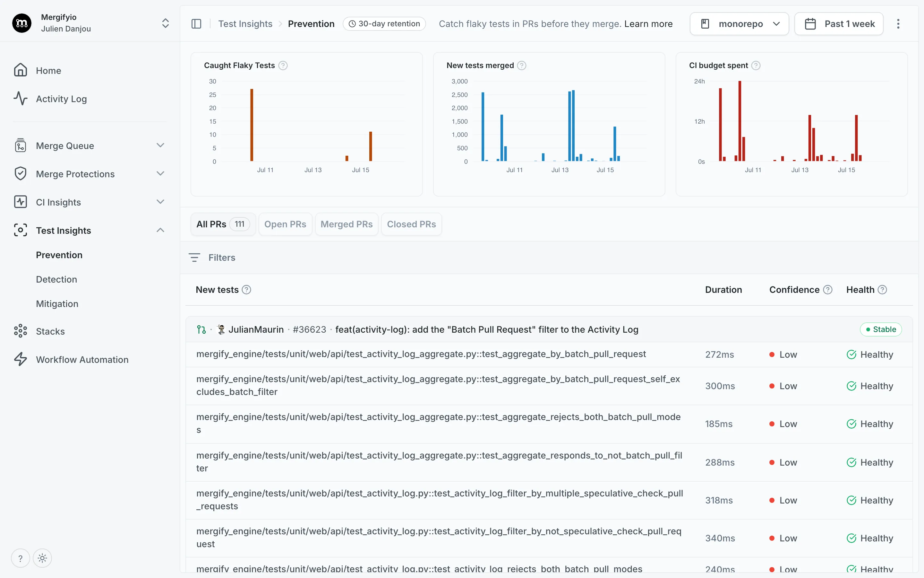Toggle the sidebar panel icon
Viewport: 924px width, 578px height.
click(x=196, y=24)
